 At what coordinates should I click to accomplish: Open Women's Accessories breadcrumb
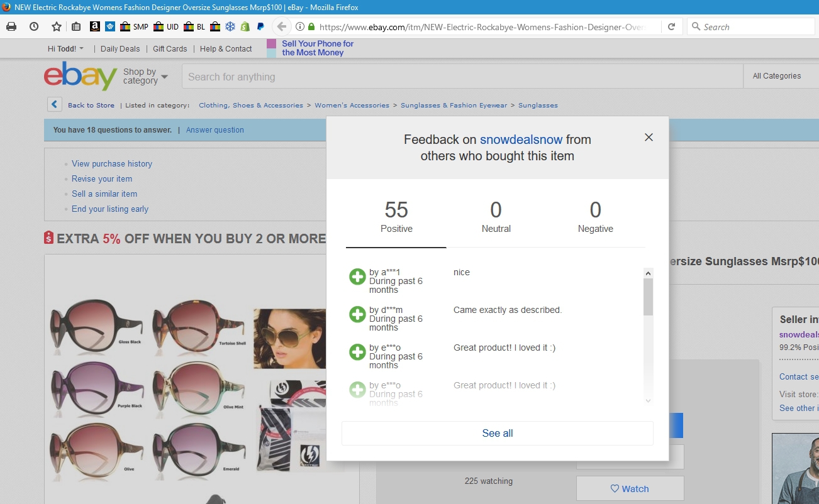352,105
